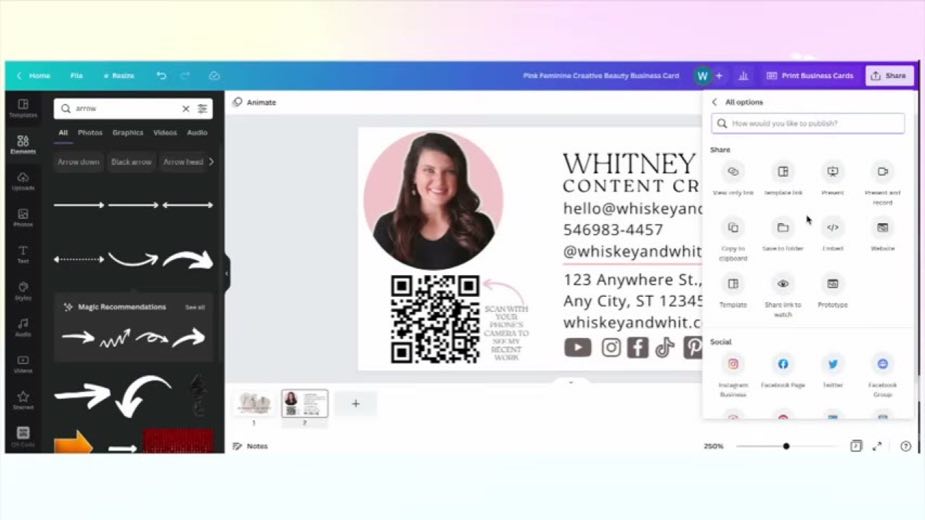Share to Facebook Group
Screen dimensions: 925x520
(x=883, y=376)
